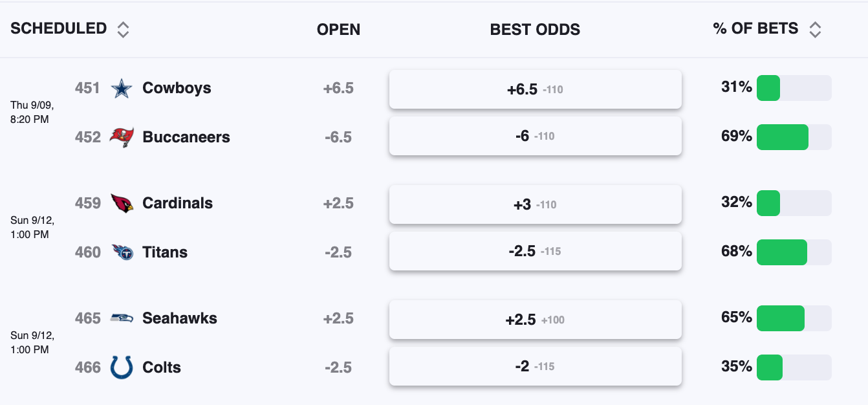
Task: Select Seahawks +2.5 +100 best odds
Action: (536, 320)
